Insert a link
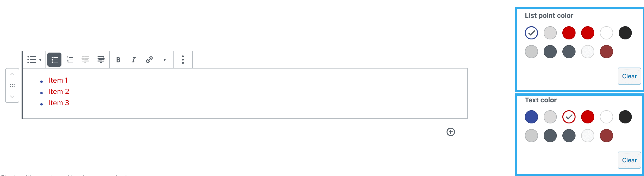644x176 pixels. pyautogui.click(x=149, y=60)
